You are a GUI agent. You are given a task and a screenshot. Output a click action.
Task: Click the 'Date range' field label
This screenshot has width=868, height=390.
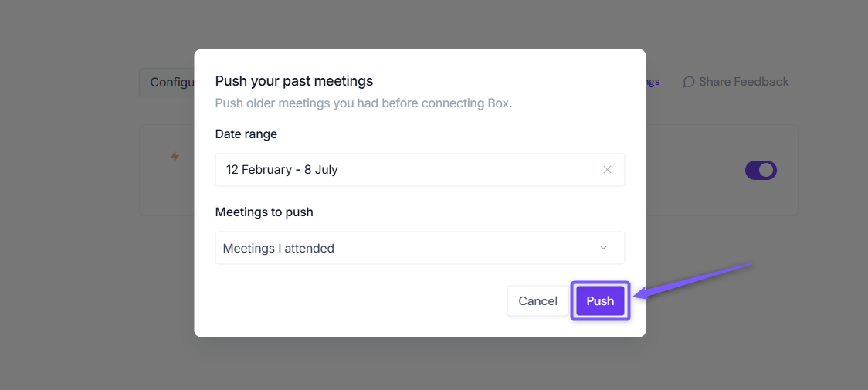point(246,134)
